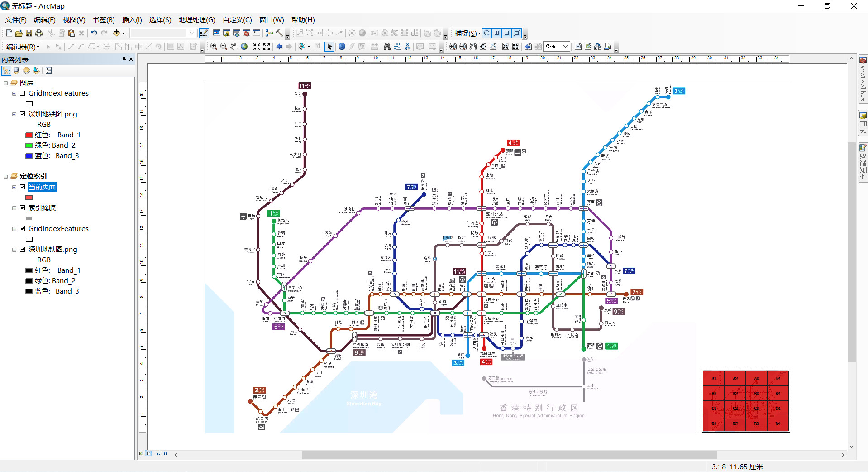The image size is (868, 472).
Task: Enable the unchecked GridIndexFeatures layer under 图层
Action: coord(22,93)
